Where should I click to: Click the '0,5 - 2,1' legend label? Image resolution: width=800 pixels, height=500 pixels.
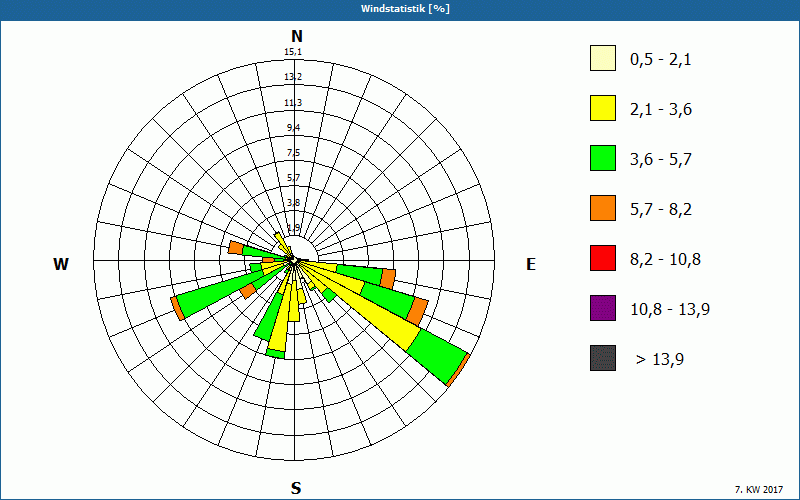click(661, 60)
